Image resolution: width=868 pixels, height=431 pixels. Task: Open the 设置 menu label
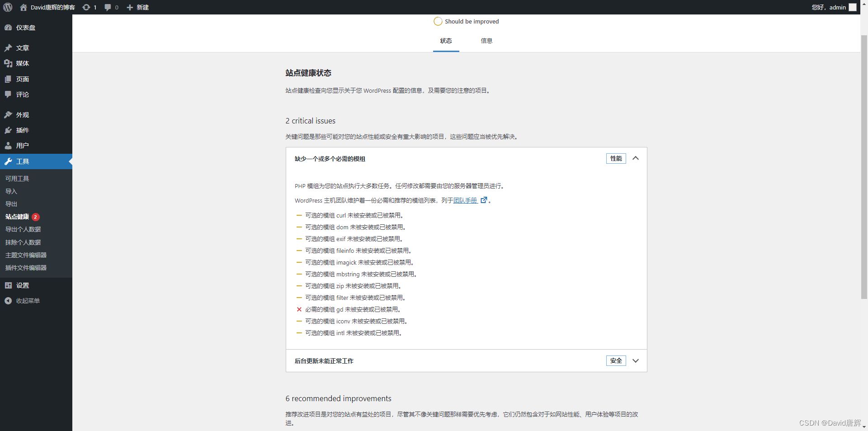coord(23,285)
